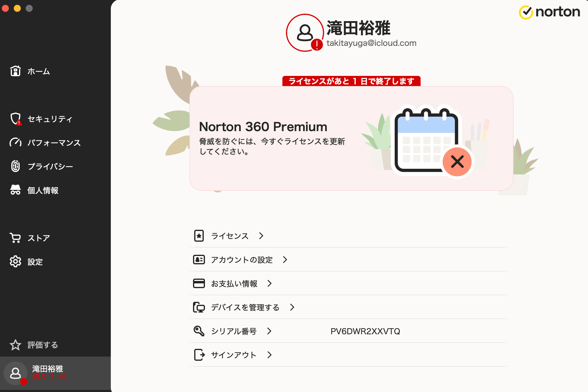
Task: Open 設定 in the sidebar
Action: [x=35, y=262]
